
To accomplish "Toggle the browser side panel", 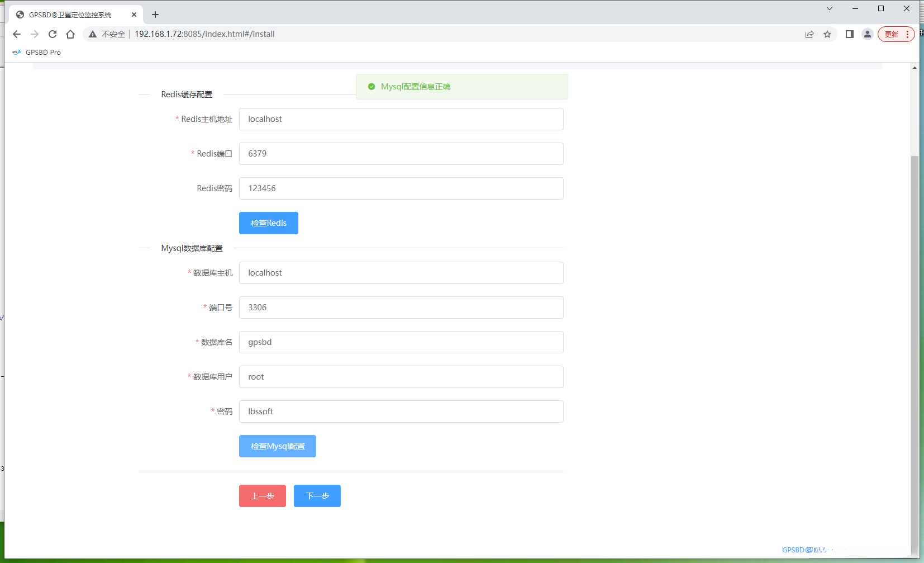I will point(850,34).
